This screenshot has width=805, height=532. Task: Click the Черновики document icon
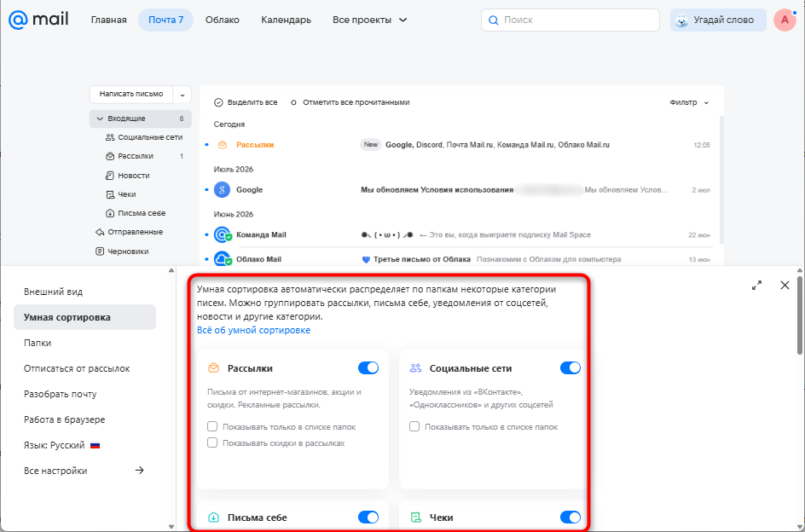coord(100,252)
